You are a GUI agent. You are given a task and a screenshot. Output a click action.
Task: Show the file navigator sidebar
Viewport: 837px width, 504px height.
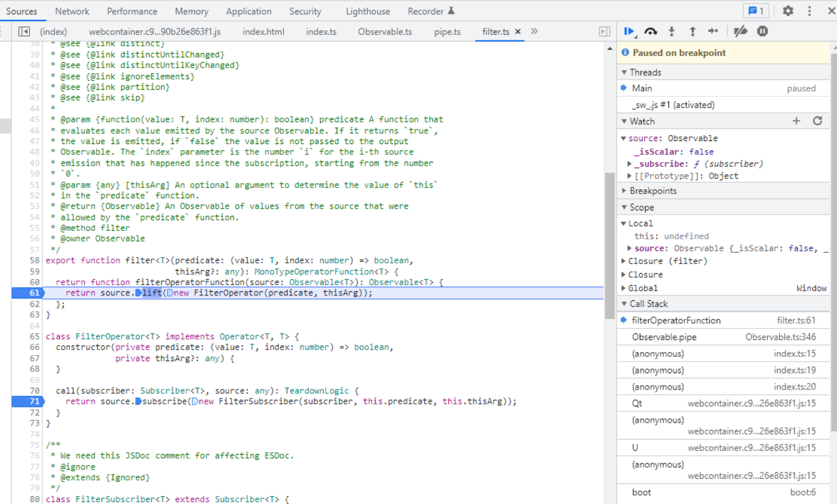[24, 31]
